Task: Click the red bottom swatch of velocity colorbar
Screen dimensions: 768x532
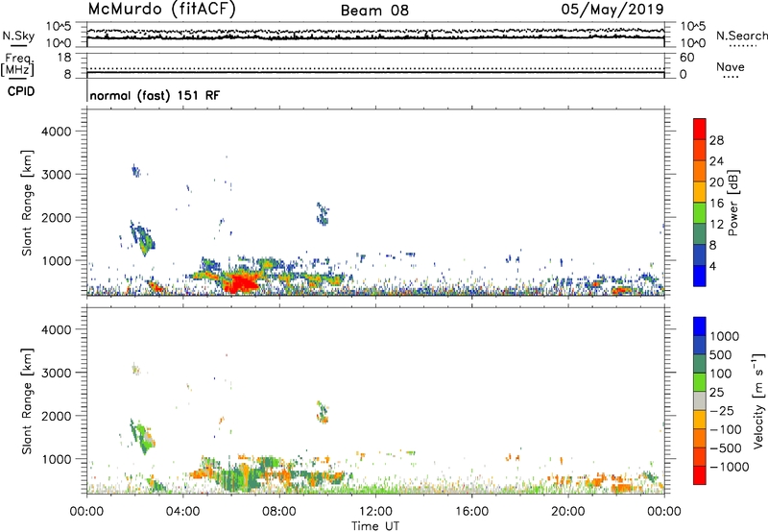Action: [x=700, y=475]
